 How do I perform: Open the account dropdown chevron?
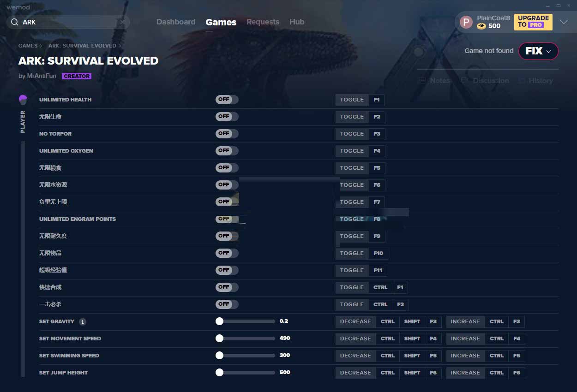[x=564, y=22]
